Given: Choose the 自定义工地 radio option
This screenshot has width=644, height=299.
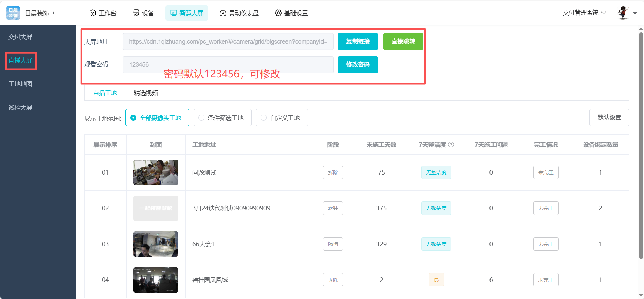Looking at the screenshot, I should pyautogui.click(x=263, y=118).
